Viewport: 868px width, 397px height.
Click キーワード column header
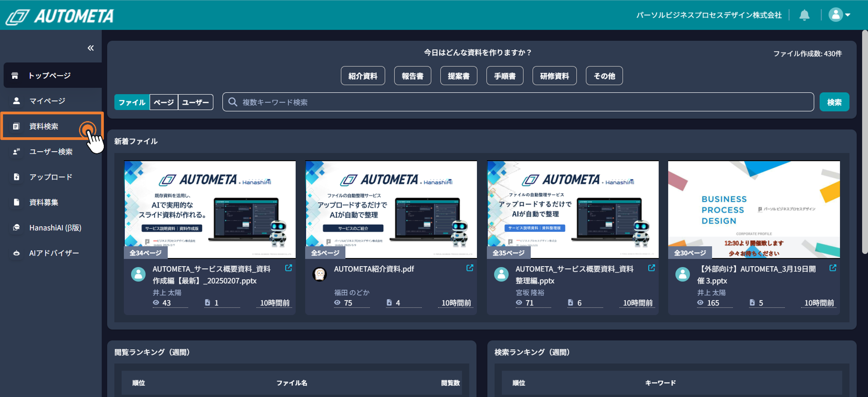pyautogui.click(x=660, y=383)
